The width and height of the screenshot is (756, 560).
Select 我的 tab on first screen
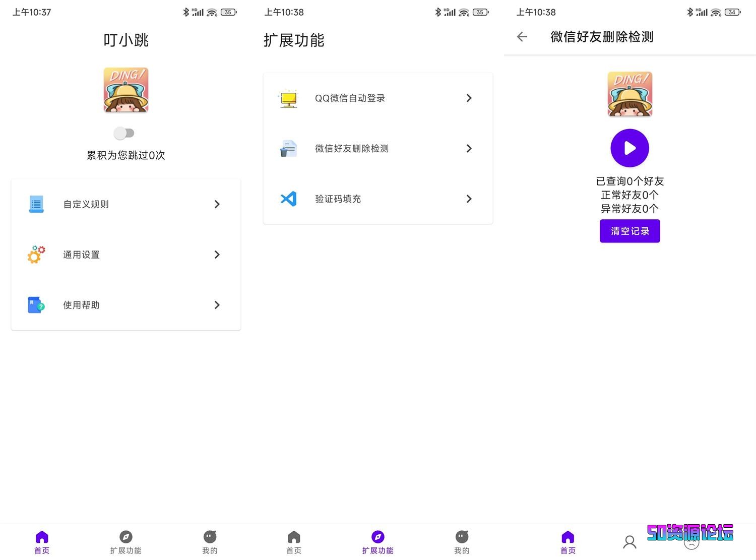[210, 542]
